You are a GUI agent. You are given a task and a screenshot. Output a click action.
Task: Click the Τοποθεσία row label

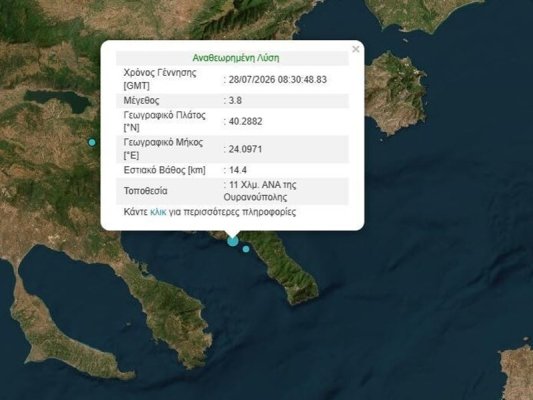[145, 191]
